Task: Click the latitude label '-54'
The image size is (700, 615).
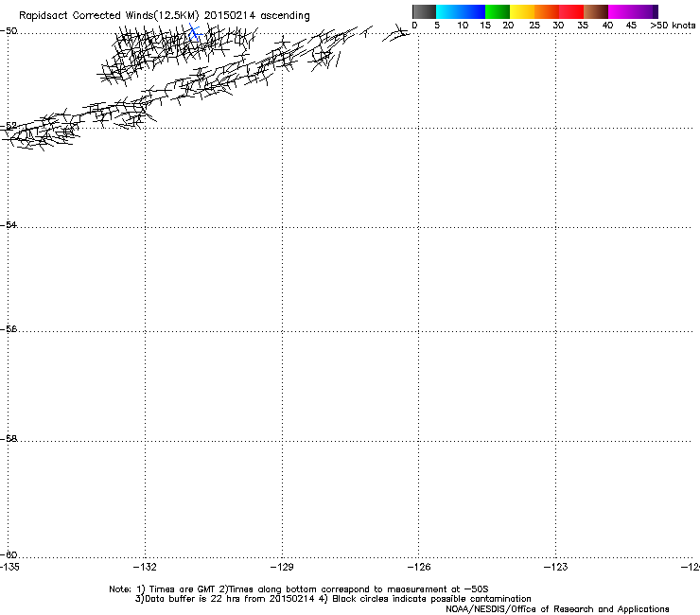Action: pyautogui.click(x=9, y=224)
